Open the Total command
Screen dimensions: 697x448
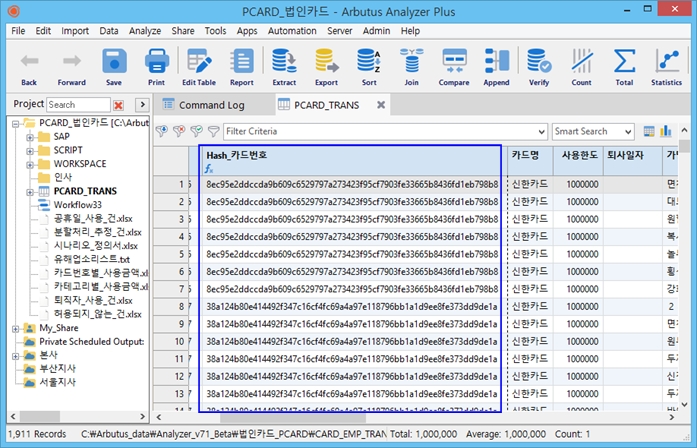pos(624,67)
